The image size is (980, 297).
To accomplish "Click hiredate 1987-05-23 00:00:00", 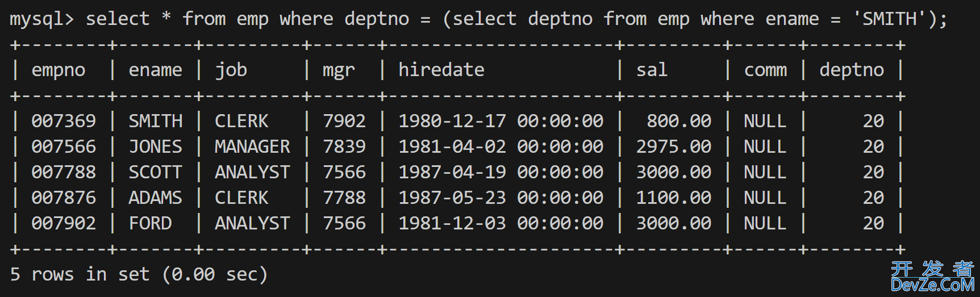I will 501,198.
